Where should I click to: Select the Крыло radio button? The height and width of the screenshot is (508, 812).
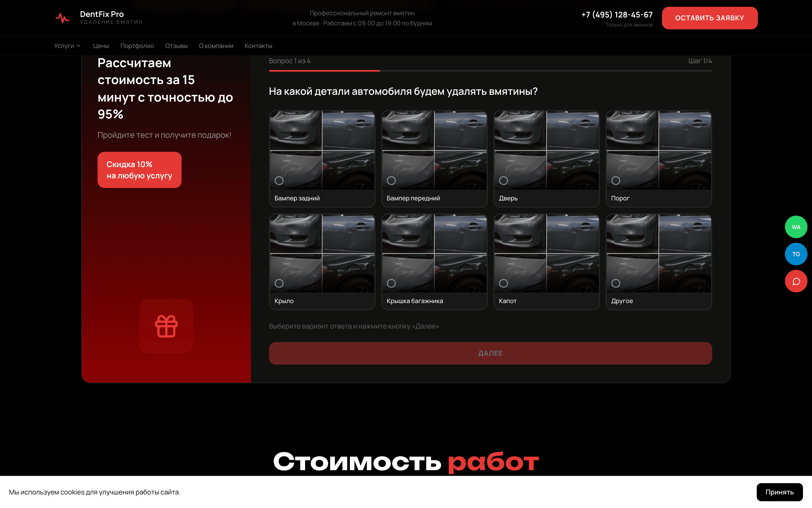pos(279,283)
